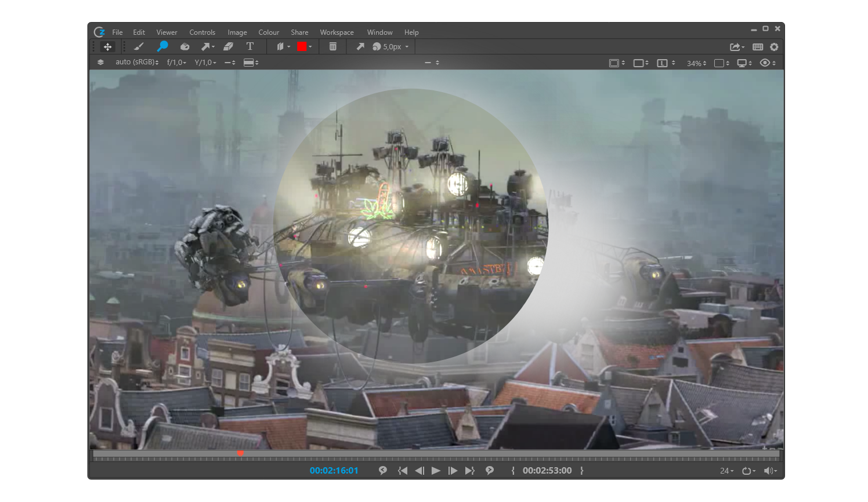Image resolution: width=868 pixels, height=502 pixels.
Task: Click the orange playhead marker on timeline
Action: (x=240, y=453)
